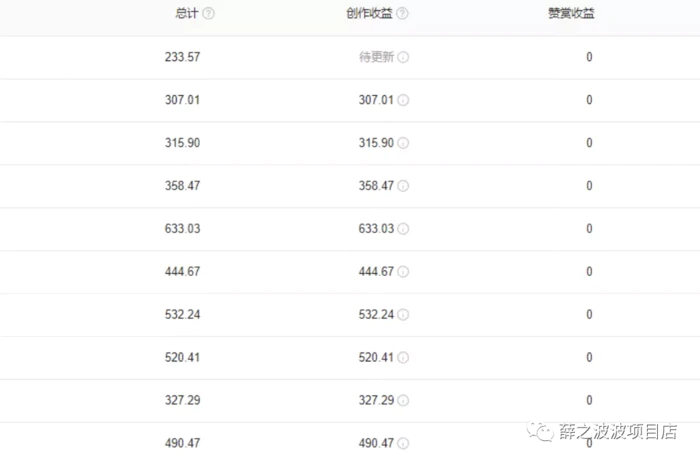Show details via info icon beside 520.41

[x=403, y=358]
